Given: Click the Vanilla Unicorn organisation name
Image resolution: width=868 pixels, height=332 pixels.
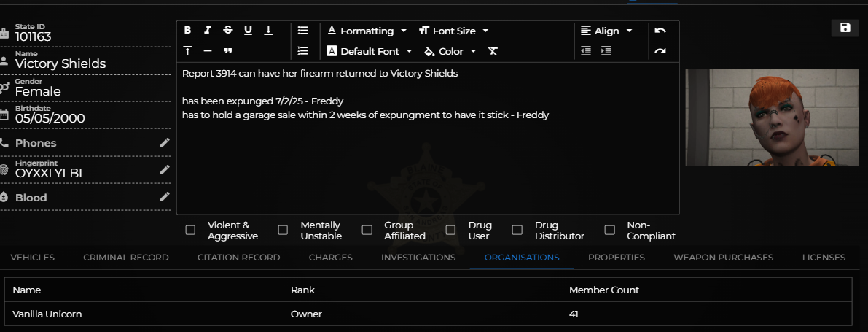Looking at the screenshot, I should pyautogui.click(x=47, y=314).
